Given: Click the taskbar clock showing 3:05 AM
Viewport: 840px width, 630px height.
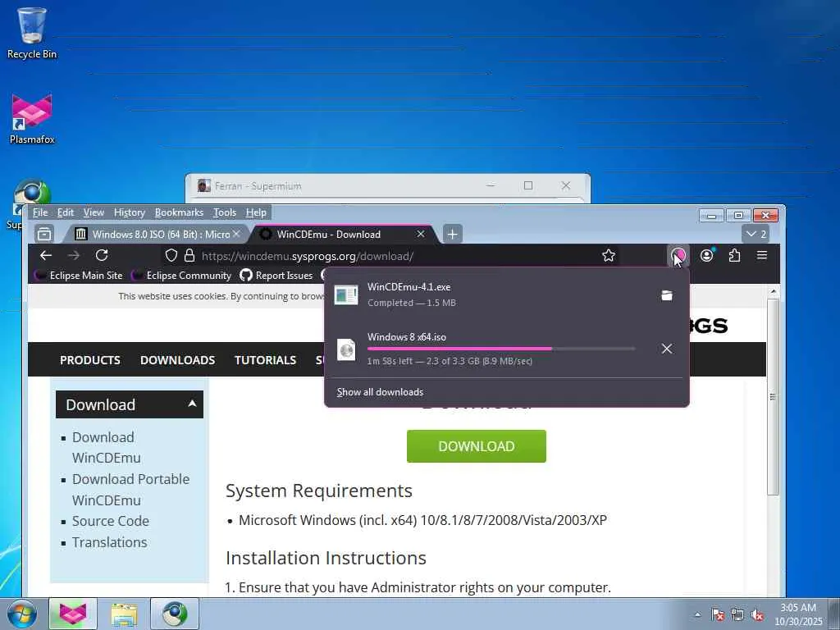Looking at the screenshot, I should pyautogui.click(x=798, y=614).
